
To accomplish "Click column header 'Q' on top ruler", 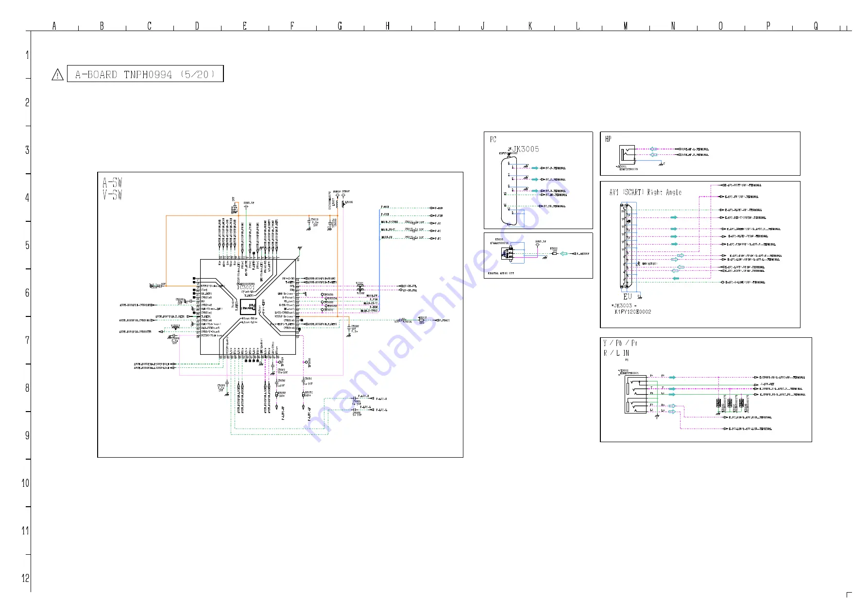I will 816,26.
